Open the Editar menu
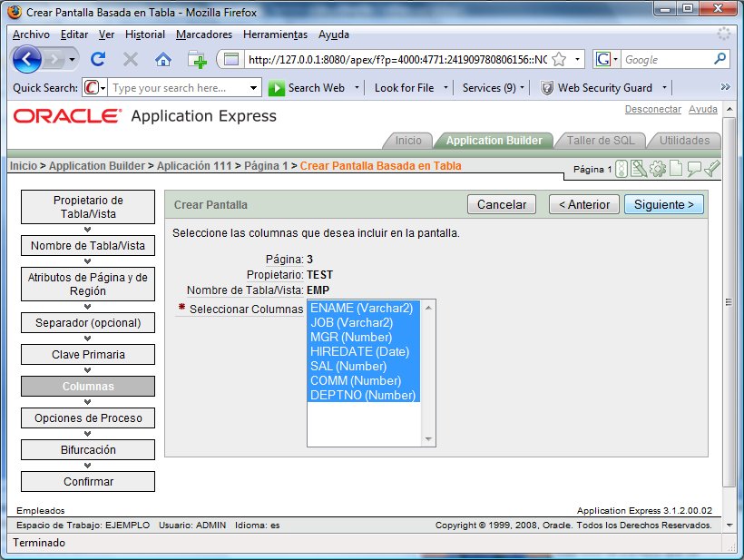 click(x=74, y=34)
